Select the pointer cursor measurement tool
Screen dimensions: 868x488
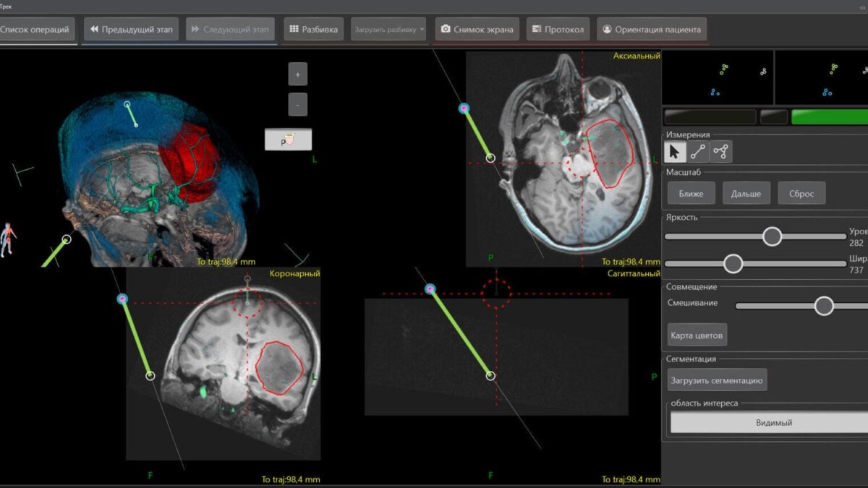tap(674, 151)
